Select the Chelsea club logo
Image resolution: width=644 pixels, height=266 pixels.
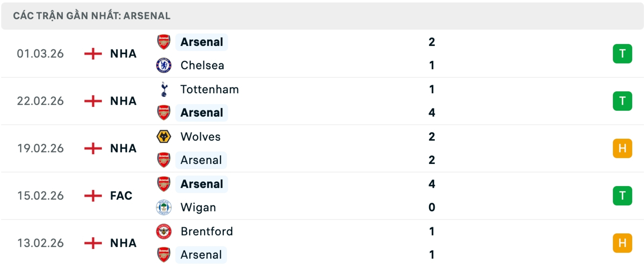(164, 65)
